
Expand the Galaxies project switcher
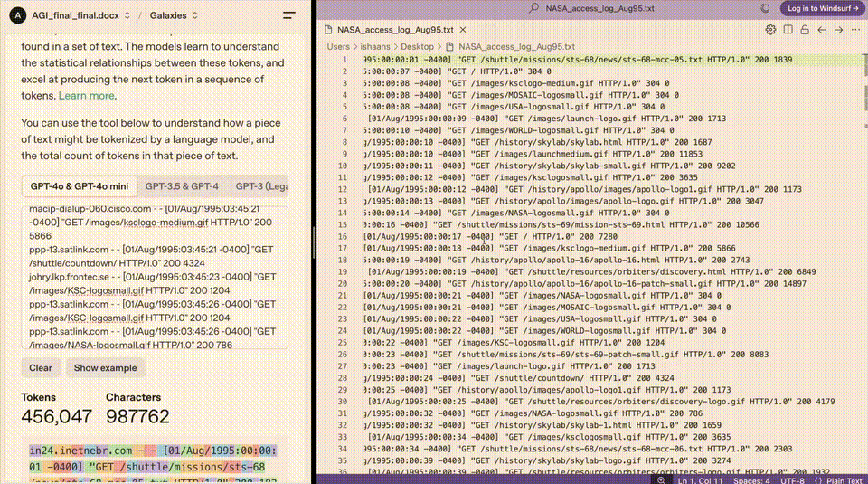tap(195, 15)
